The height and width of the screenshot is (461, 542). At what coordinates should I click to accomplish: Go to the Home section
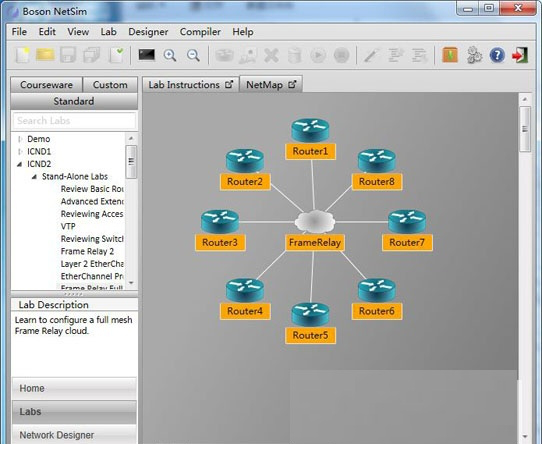pyautogui.click(x=74, y=388)
